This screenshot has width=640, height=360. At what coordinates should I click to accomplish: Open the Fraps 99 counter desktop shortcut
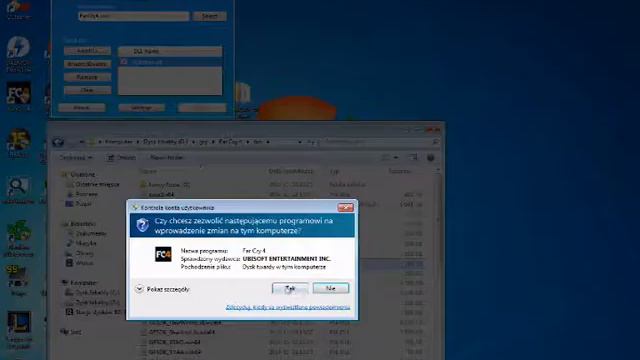click(x=18, y=280)
